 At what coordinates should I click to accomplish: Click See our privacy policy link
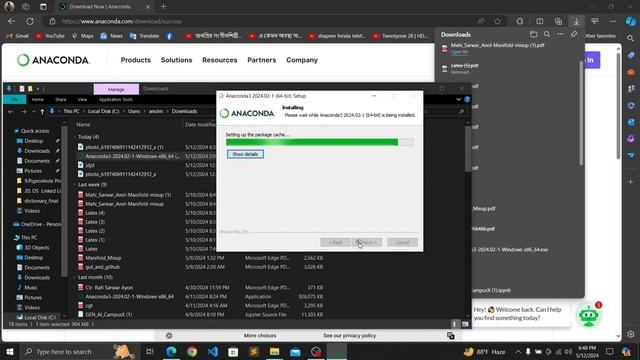(349, 336)
